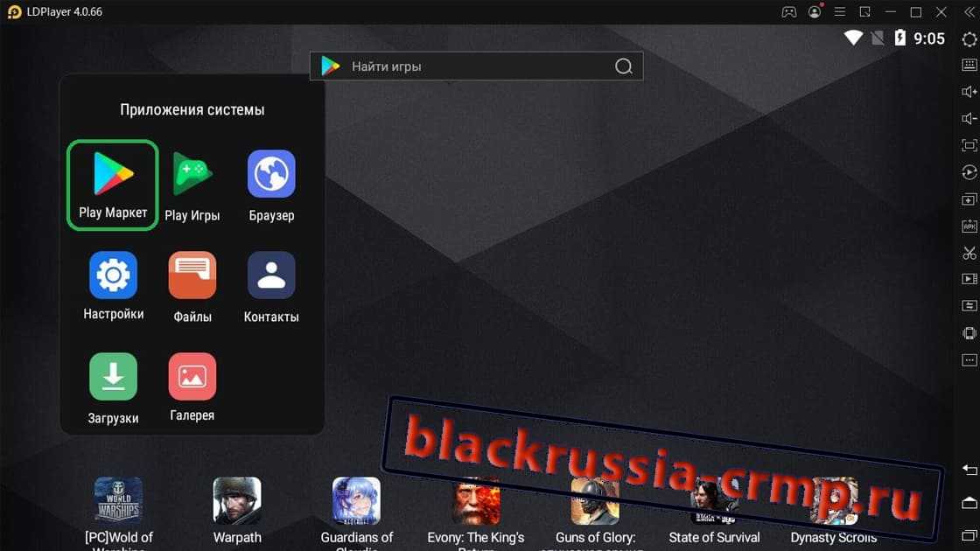Viewport: 980px width, 551px height.
Task: Open the Play Маркет app
Action: 113,184
